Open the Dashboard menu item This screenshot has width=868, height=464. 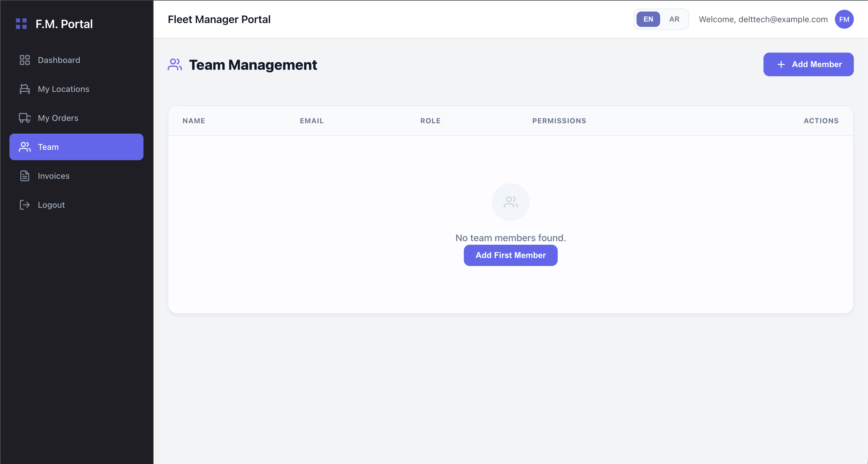76,60
